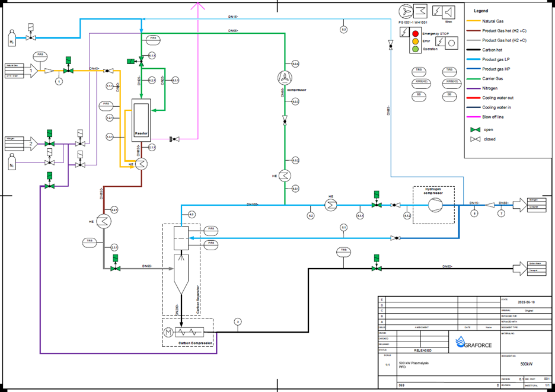Image resolution: width=555 pixels, height=392 pixels.
Task: Click the green Operation indicator light
Action: pos(416,49)
